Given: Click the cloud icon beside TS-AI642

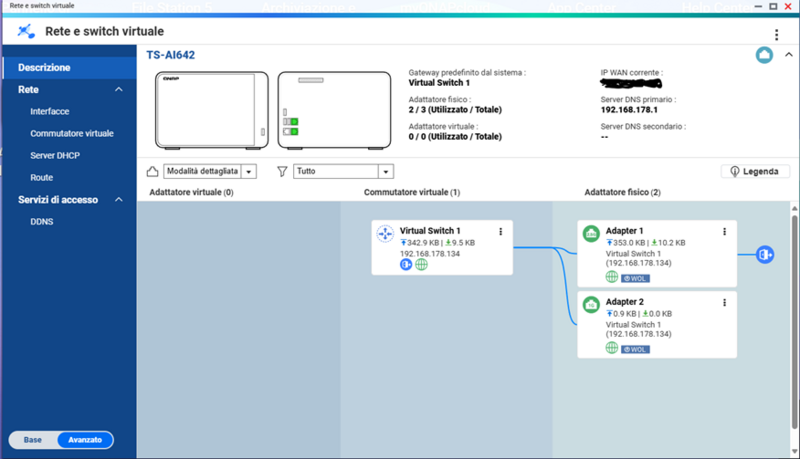Looking at the screenshot, I should [764, 56].
